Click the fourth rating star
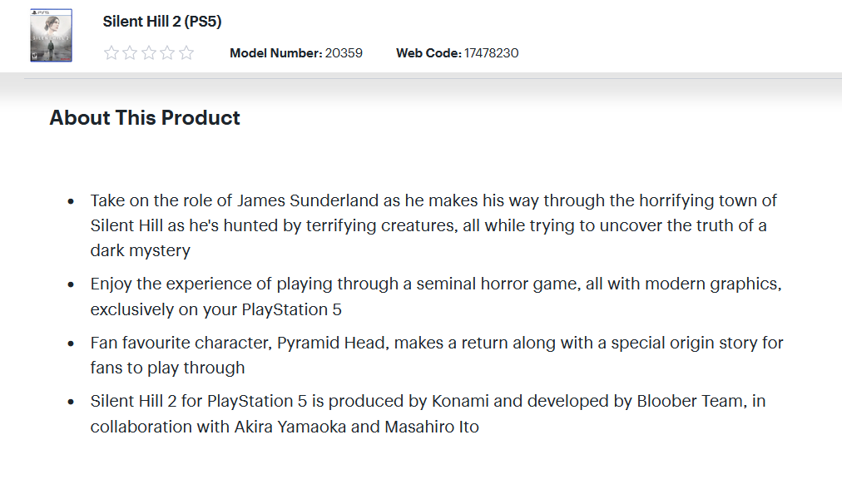The image size is (842, 504). click(x=167, y=52)
